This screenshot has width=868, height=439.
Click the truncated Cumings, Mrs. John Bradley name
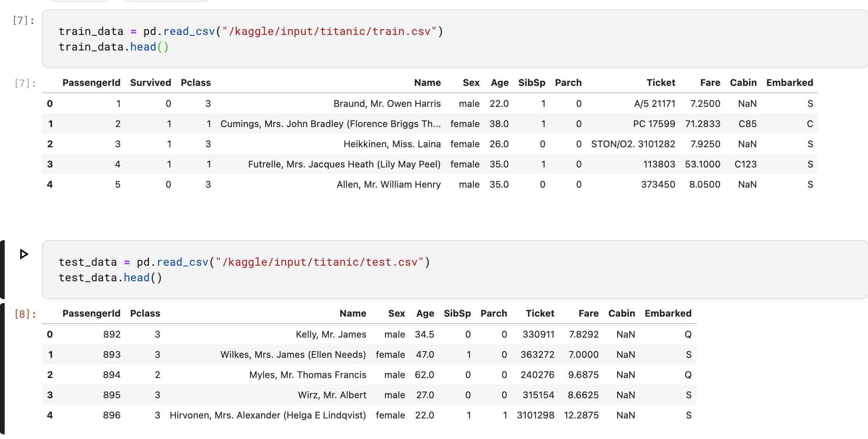click(331, 124)
